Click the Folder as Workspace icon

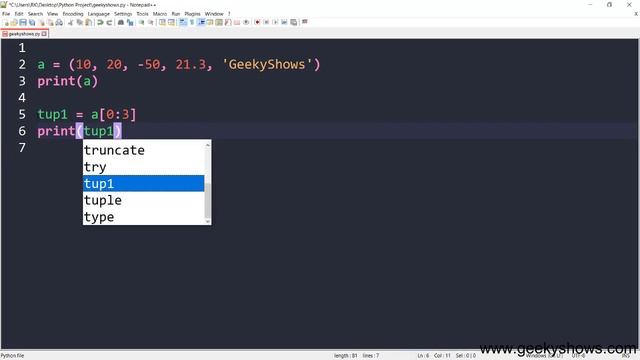tap(237, 22)
